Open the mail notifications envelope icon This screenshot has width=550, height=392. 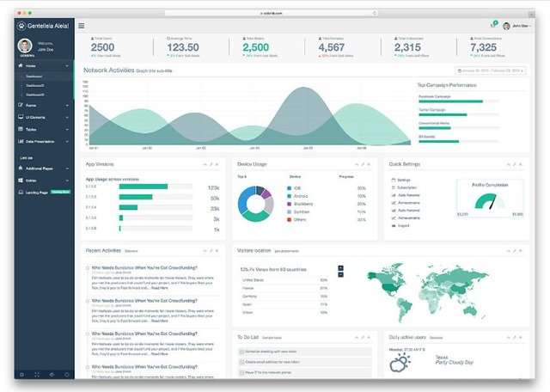coord(492,26)
